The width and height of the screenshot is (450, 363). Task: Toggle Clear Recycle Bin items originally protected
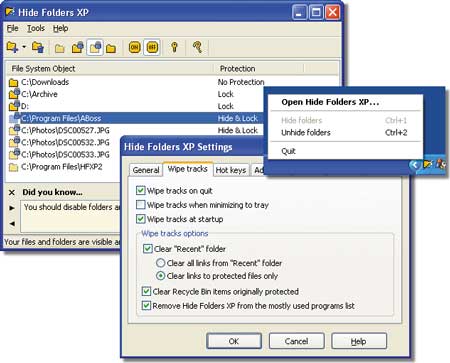click(x=146, y=291)
